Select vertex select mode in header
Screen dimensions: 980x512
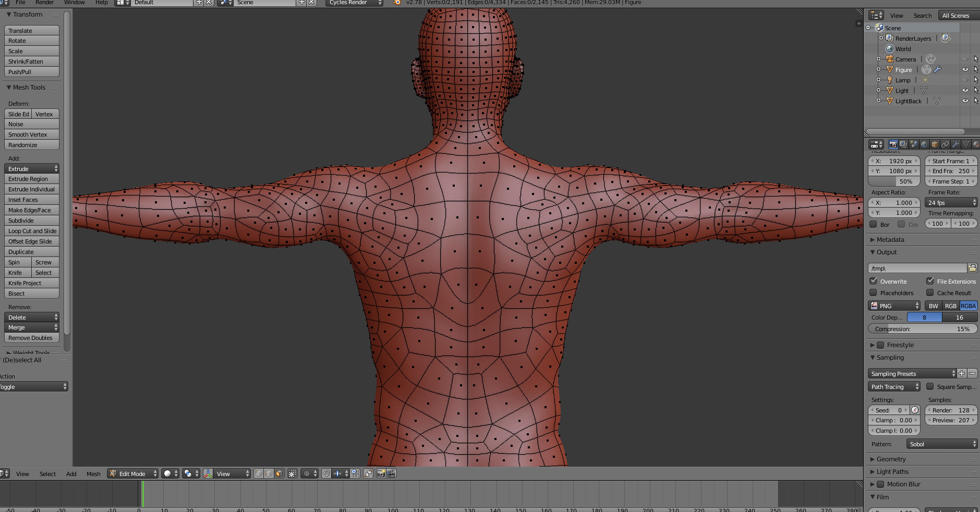[x=258, y=473]
